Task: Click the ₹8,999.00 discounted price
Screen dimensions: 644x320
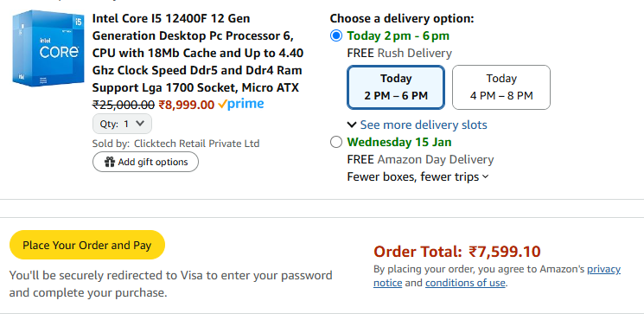Action: 187,106
